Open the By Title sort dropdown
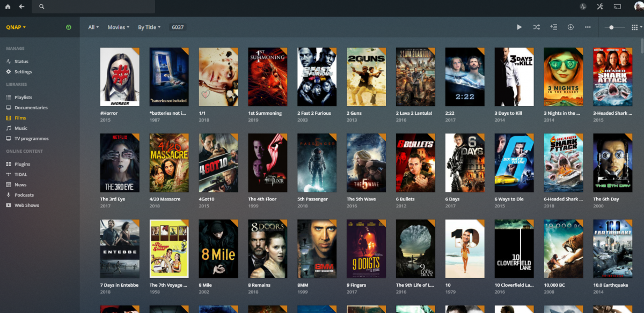 (x=149, y=27)
